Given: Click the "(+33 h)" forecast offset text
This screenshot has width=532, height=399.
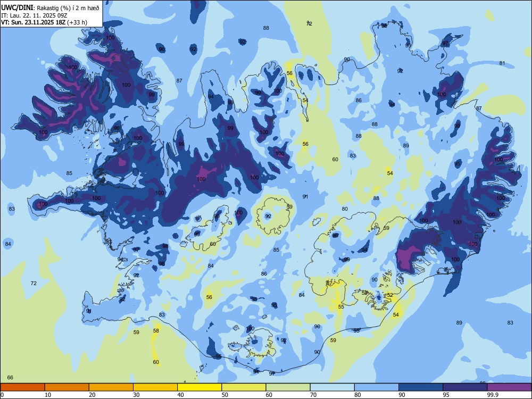Looking at the screenshot, I should click(77, 22).
